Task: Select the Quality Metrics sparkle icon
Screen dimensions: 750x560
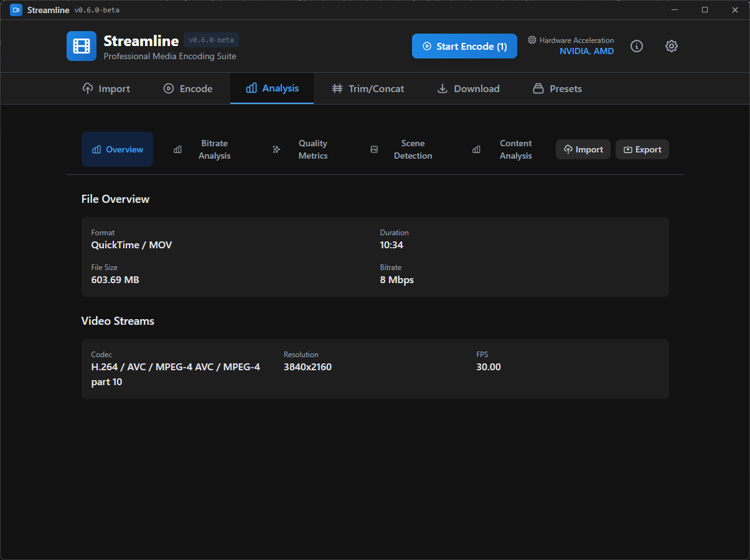Action: 276,149
